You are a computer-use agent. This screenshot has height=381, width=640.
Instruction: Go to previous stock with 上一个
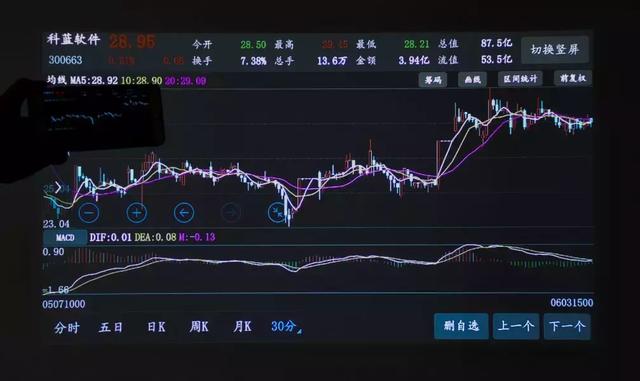[x=516, y=326]
